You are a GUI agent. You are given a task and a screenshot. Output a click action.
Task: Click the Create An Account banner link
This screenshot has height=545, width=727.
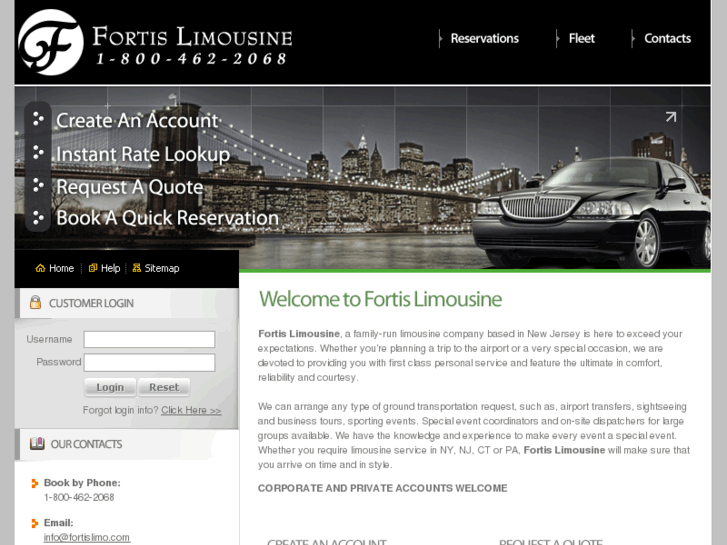137,121
